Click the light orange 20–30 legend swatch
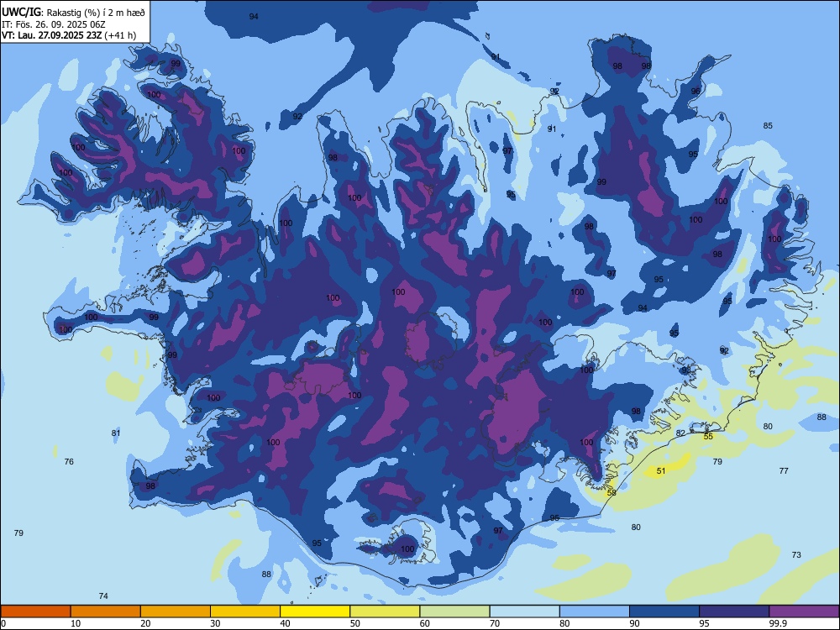 pyautogui.click(x=176, y=612)
